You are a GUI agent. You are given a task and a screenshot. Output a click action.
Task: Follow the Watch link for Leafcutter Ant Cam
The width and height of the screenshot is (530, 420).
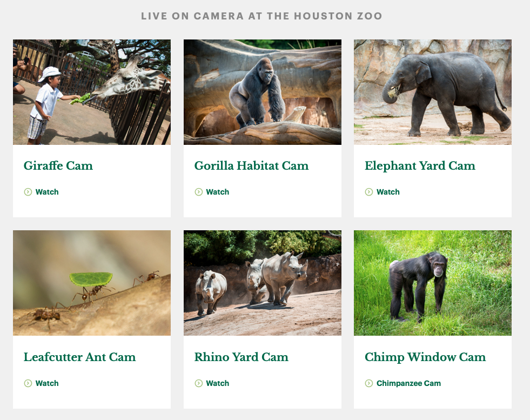point(47,383)
